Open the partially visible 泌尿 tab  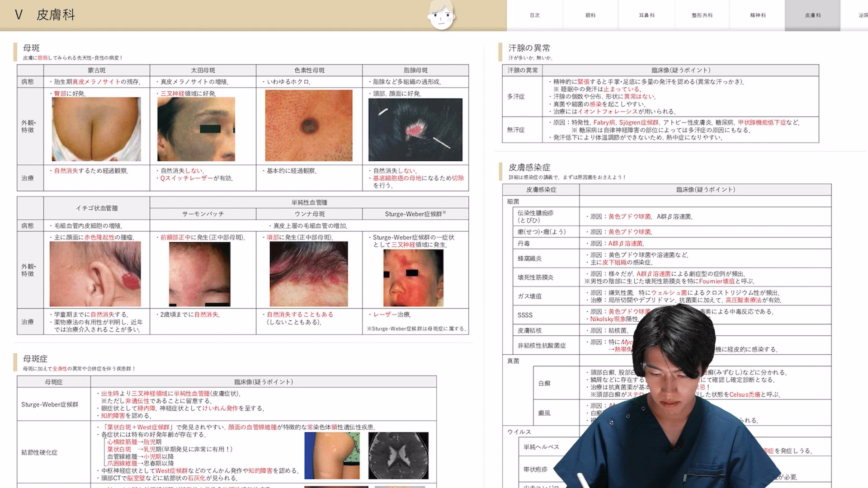coord(862,15)
